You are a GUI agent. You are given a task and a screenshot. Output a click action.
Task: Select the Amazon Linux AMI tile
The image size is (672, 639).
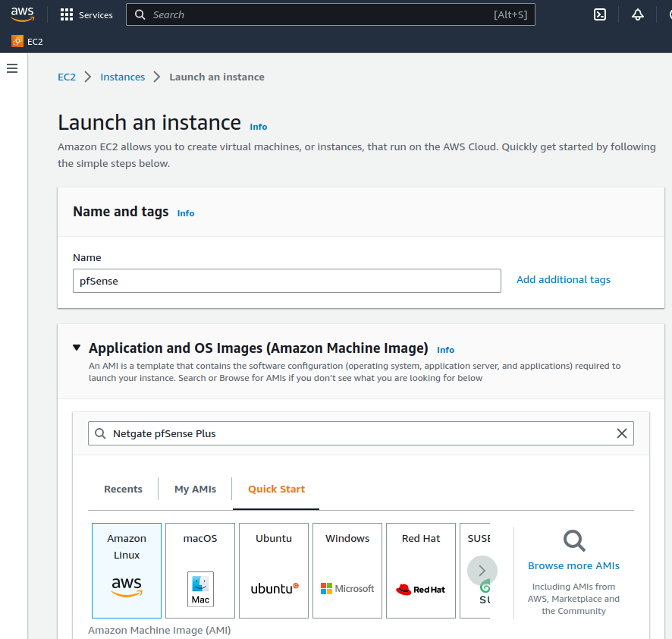click(127, 570)
